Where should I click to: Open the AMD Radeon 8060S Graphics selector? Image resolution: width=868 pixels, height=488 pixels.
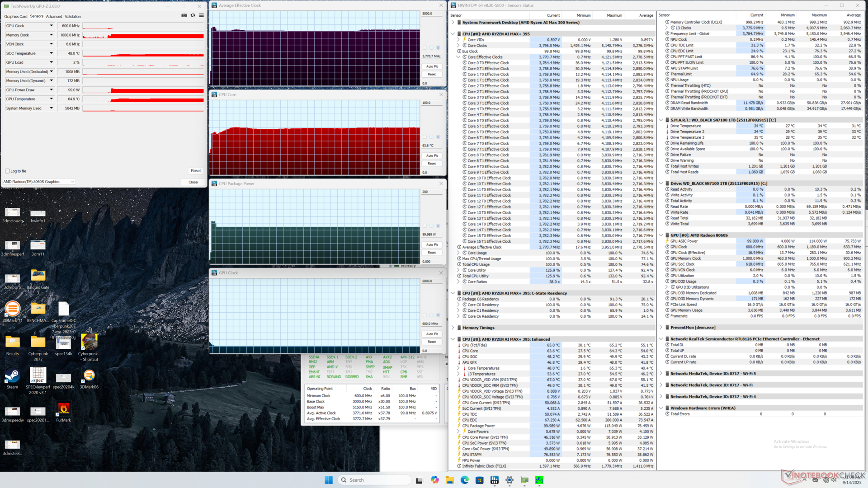tap(39, 182)
